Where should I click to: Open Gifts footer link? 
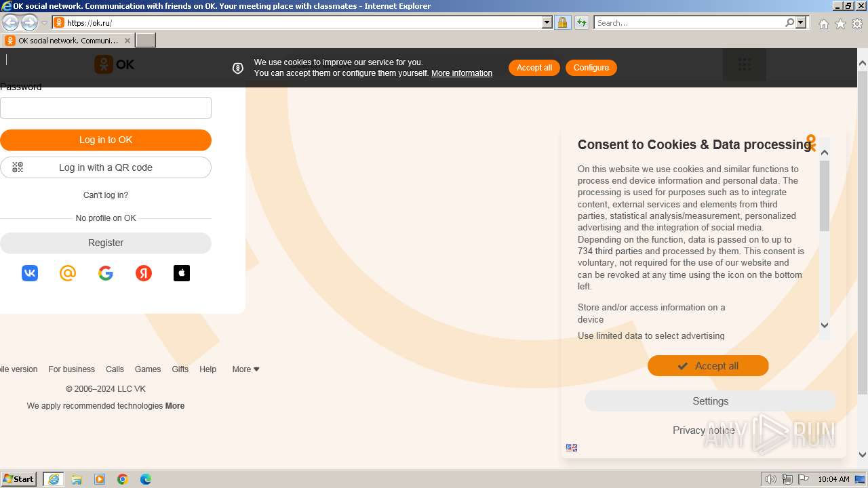(x=180, y=369)
